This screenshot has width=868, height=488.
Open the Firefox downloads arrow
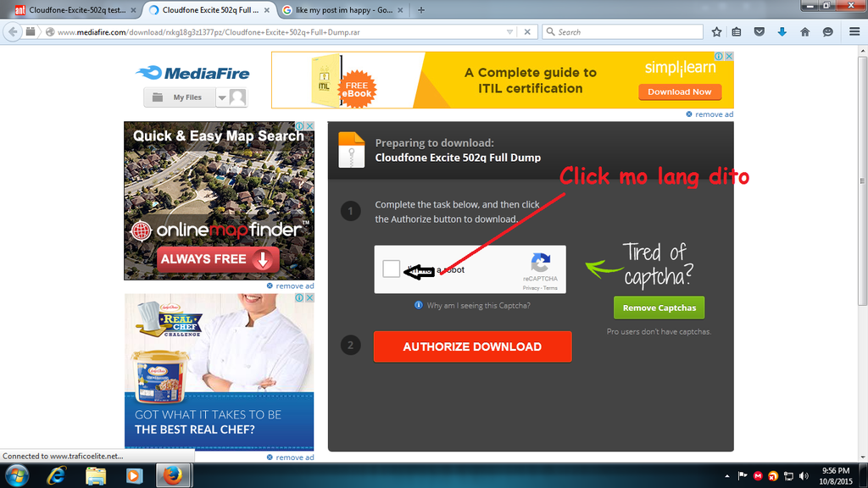tap(782, 31)
